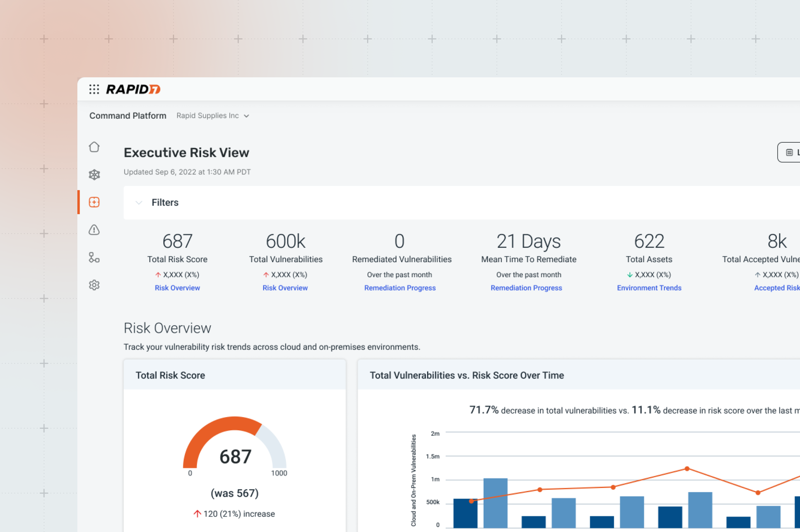Viewport: 800px width, 532px height.
Task: Open Remediation Progress link under Remediated Vulnerabilities
Action: (400, 288)
